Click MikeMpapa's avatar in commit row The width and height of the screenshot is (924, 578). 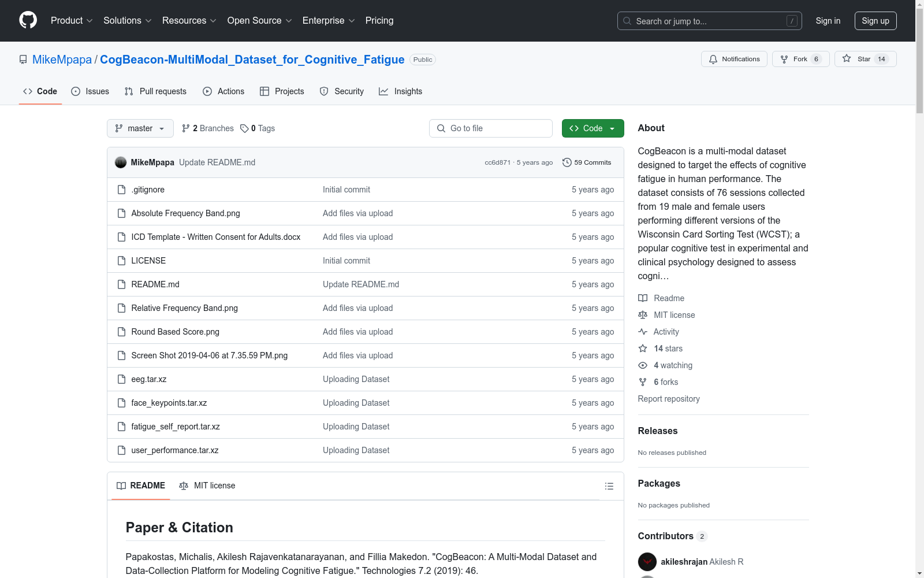[121, 162]
